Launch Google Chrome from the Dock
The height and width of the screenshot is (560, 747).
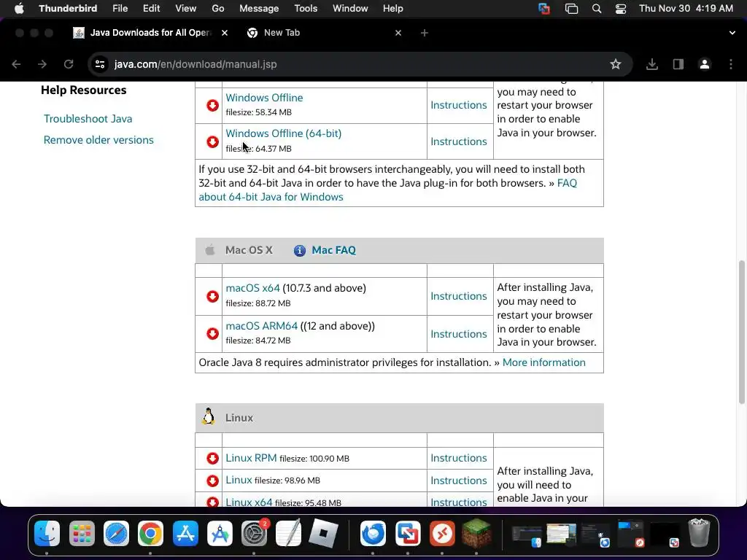click(x=150, y=533)
